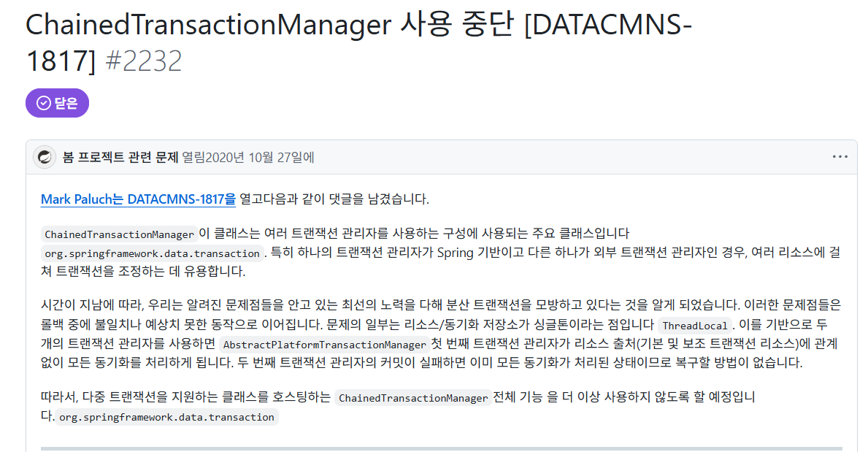Image resolution: width=868 pixels, height=452 pixels.
Task: Click the check-circle icon in the 닫은 badge
Action: 43,103
